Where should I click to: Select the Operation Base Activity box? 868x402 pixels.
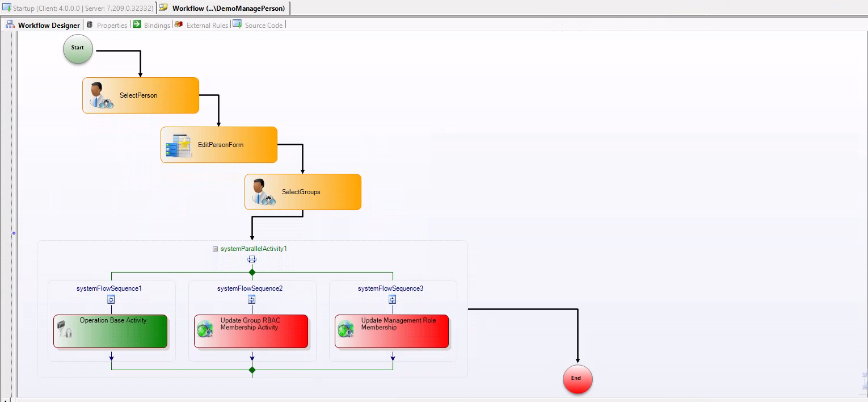click(111, 331)
